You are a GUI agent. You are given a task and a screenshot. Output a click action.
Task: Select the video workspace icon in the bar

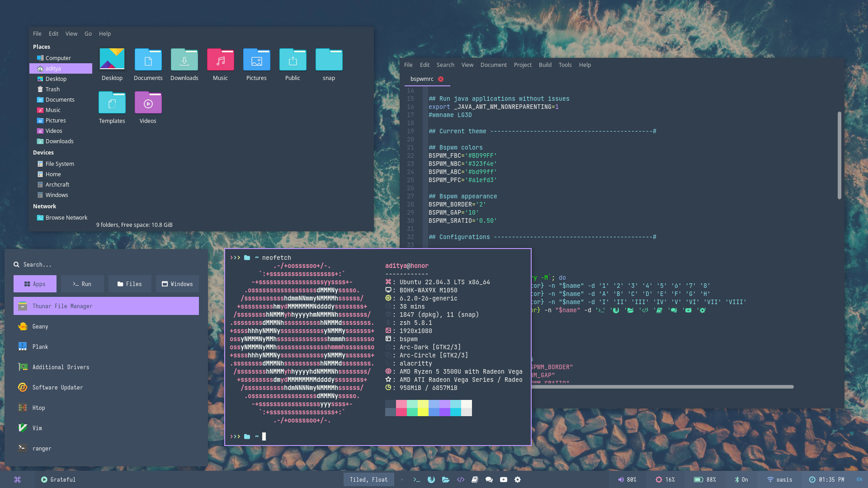[504, 479]
